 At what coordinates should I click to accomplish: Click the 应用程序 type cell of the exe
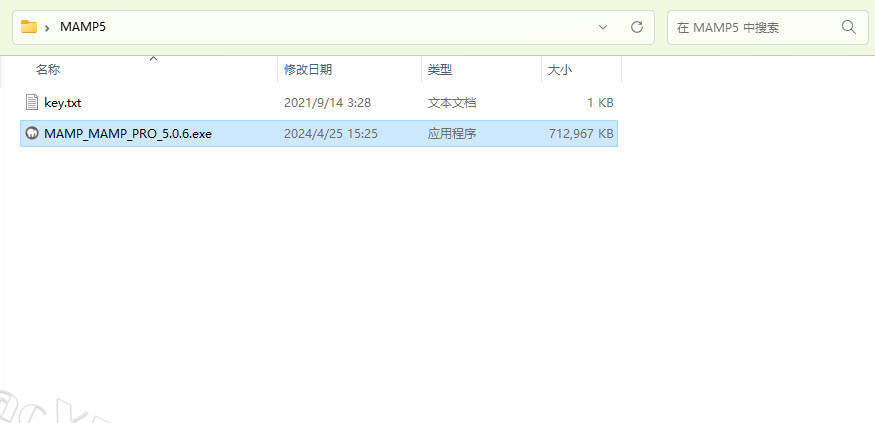point(452,134)
